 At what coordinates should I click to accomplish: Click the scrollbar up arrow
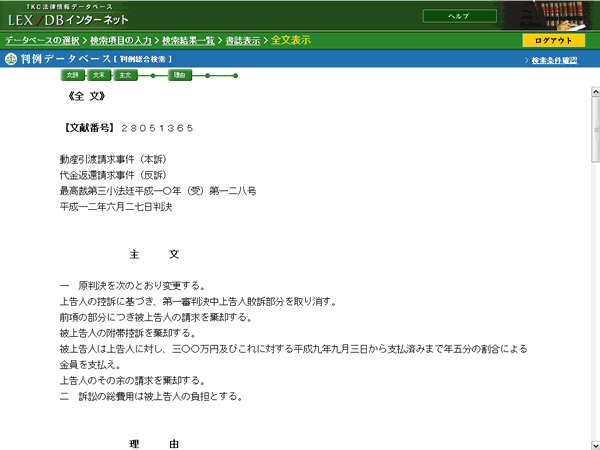click(x=595, y=91)
